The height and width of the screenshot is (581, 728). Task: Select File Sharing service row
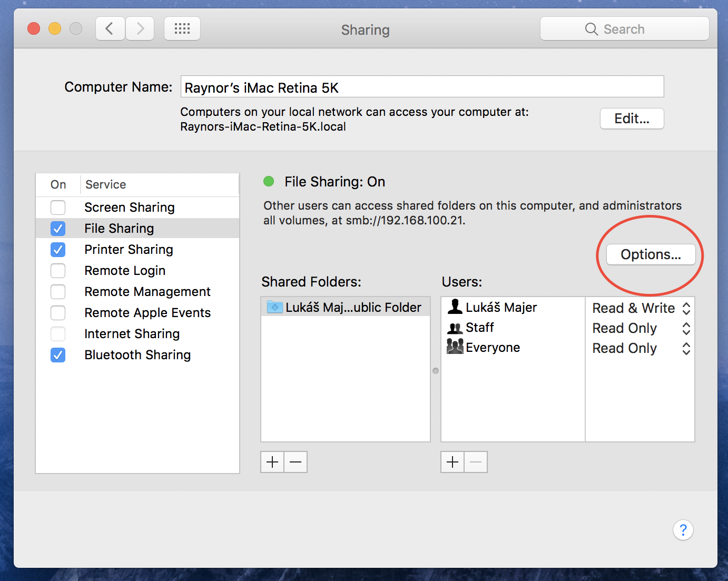(x=137, y=229)
